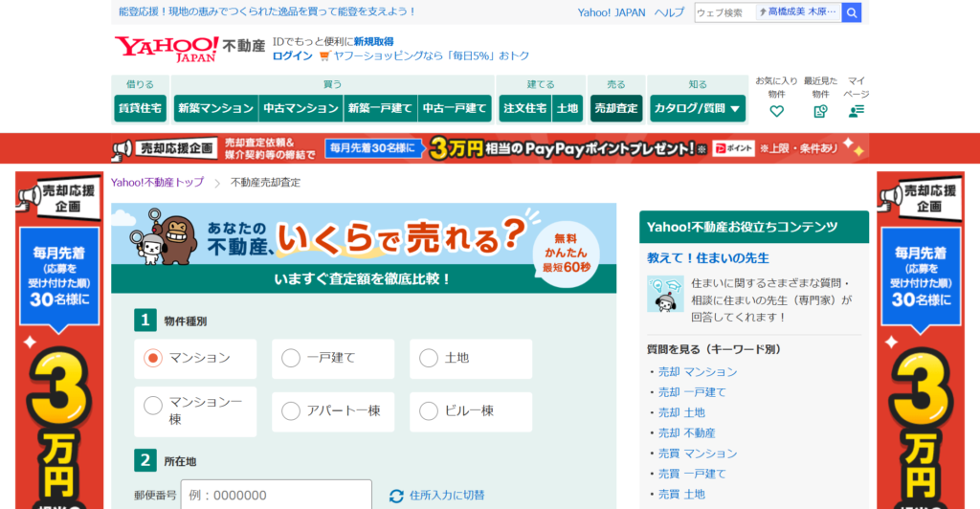Screen dimensions: 980x509
Task: Select the マンション radio button
Action: [153, 358]
